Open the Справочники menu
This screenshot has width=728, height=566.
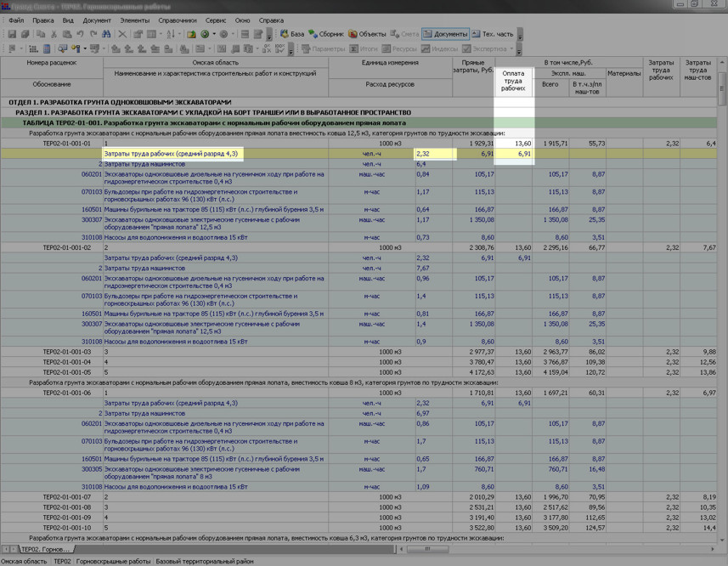coord(177,20)
